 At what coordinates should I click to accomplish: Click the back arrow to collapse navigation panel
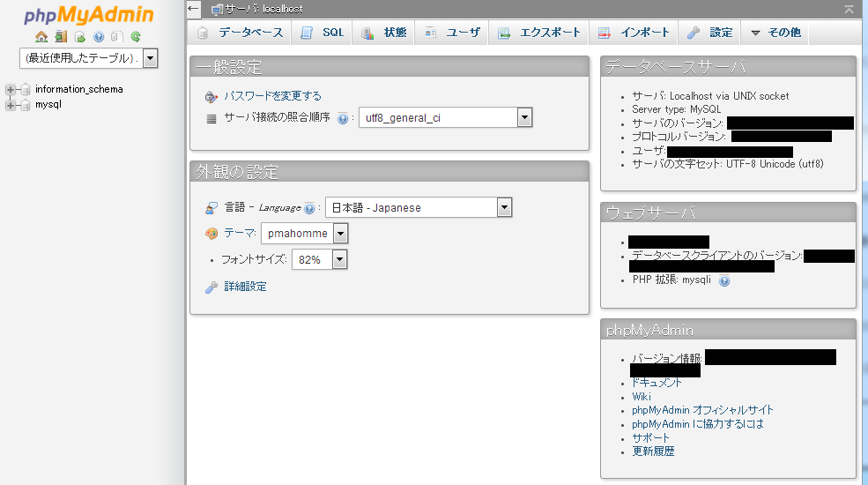[x=193, y=8]
